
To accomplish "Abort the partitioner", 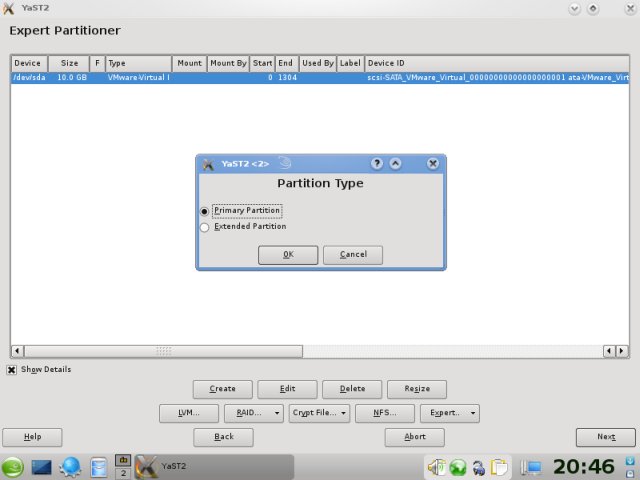I will [414, 437].
